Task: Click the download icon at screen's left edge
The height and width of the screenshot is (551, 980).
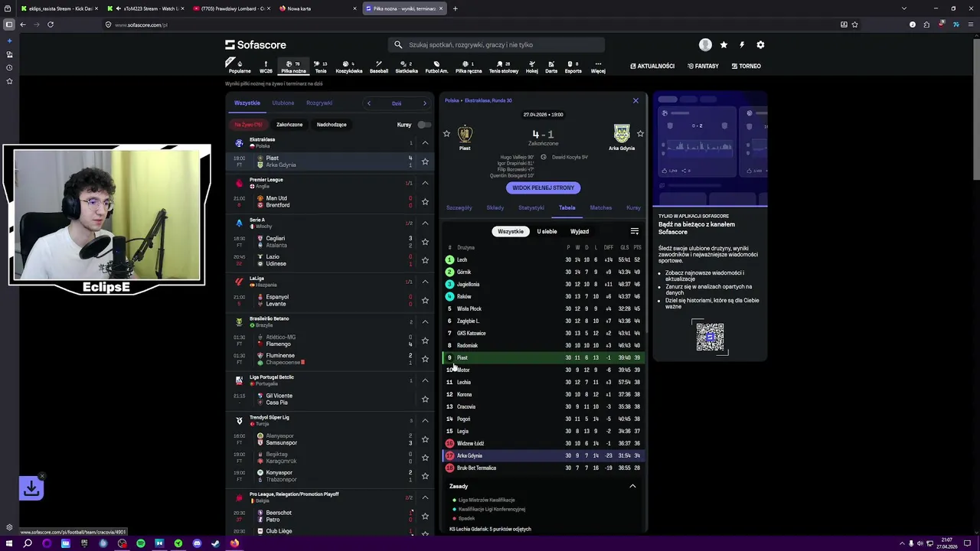Action: [31, 488]
